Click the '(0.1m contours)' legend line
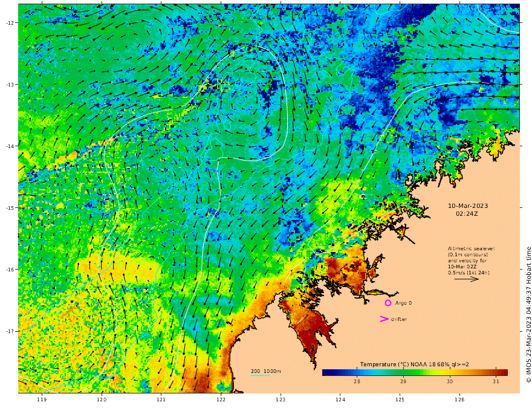Image resolution: width=532 pixels, height=411 pixels. [x=468, y=254]
